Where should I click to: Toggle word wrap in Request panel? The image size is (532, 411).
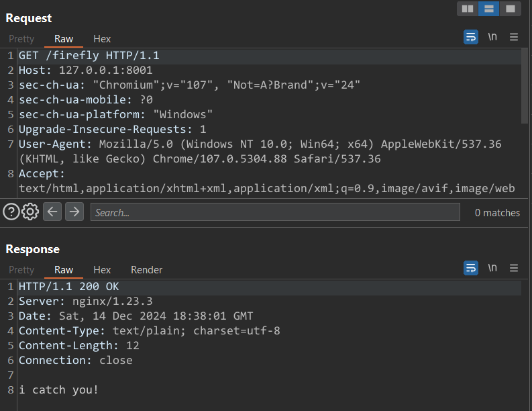(x=471, y=37)
